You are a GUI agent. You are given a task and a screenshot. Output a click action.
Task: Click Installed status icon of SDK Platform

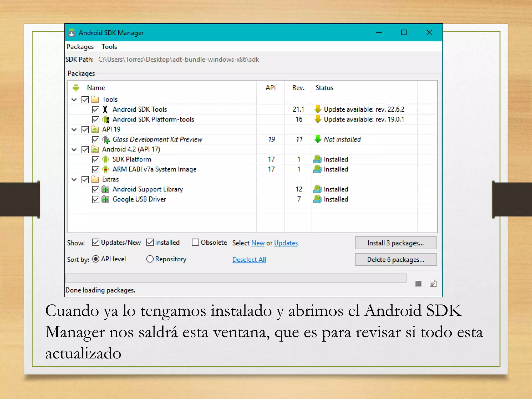(318, 159)
